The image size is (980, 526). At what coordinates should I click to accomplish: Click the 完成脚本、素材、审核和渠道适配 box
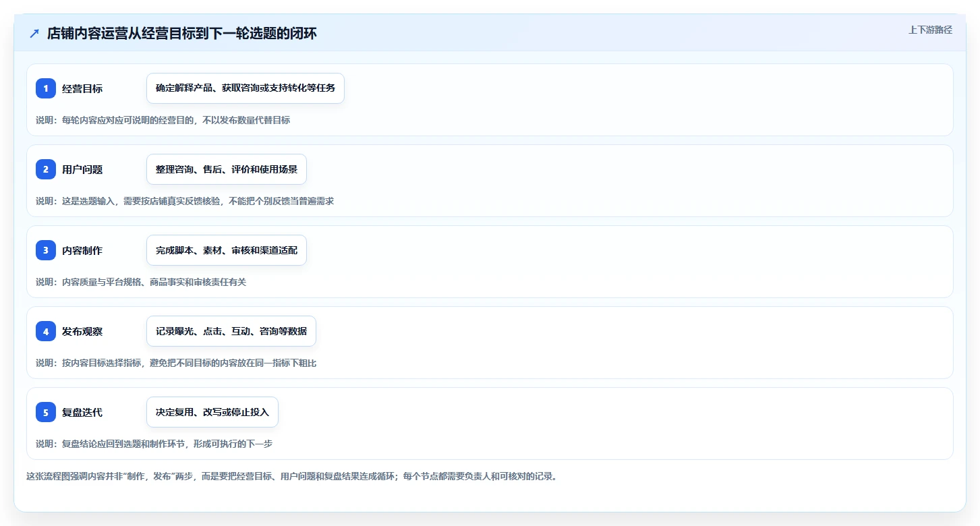point(227,250)
